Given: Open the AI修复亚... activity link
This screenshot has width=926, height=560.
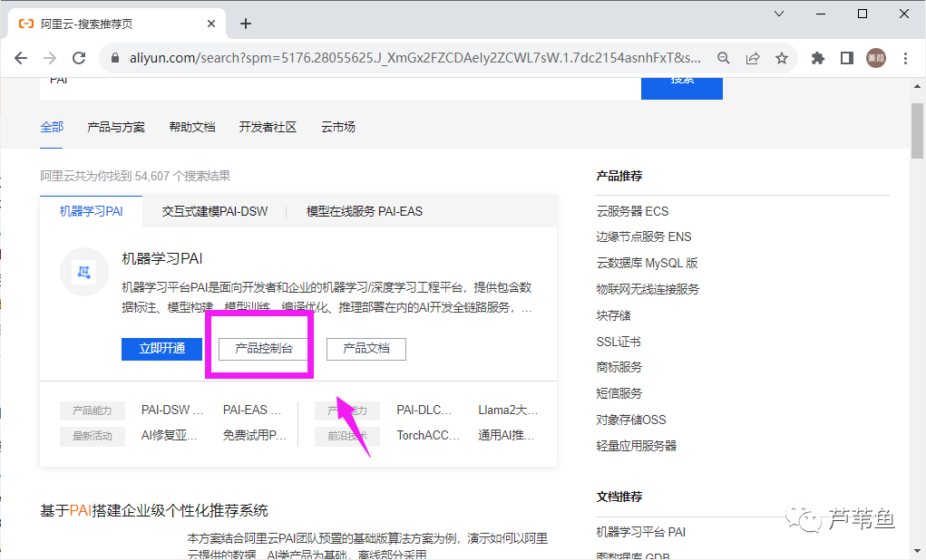Looking at the screenshot, I should coord(169,436).
